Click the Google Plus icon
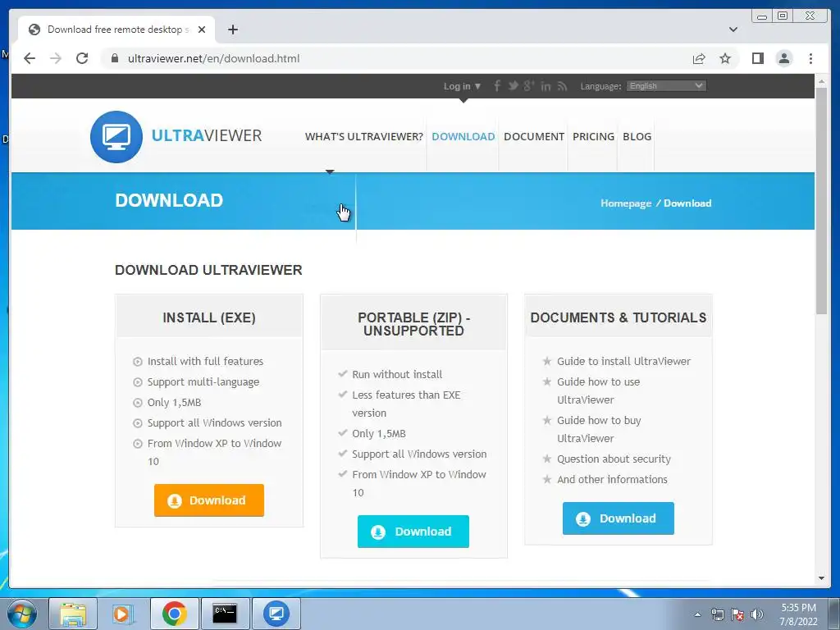 (529, 85)
